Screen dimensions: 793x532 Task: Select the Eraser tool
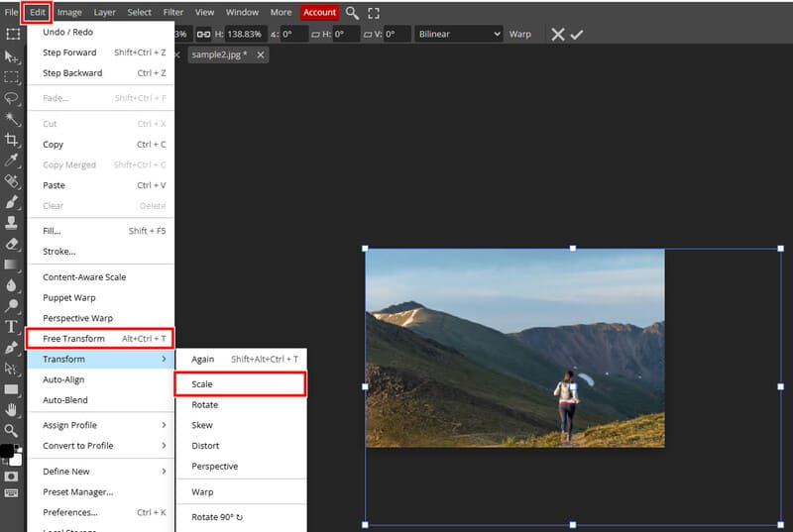(11, 244)
